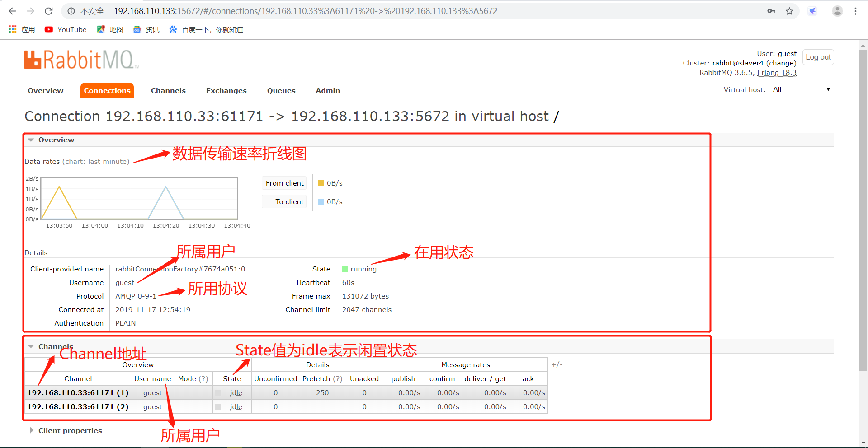The width and height of the screenshot is (868, 448).
Task: Open channel 192.168.110.33:61171 (1)
Action: (x=78, y=392)
